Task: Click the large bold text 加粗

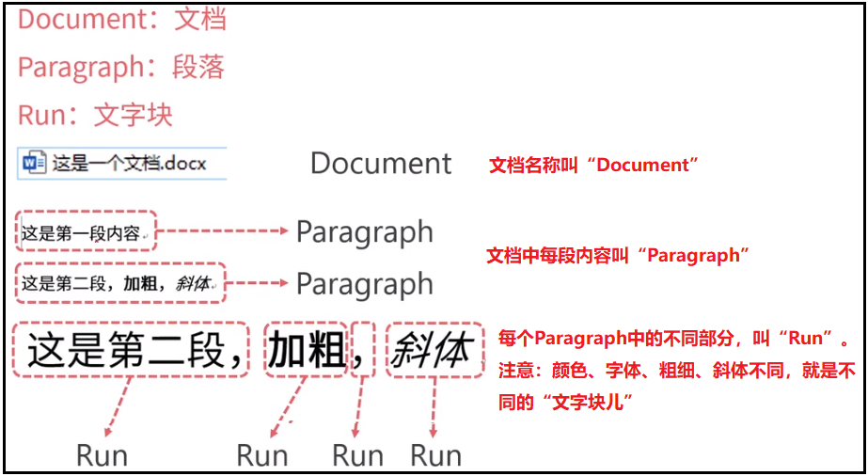Action: click(x=307, y=352)
